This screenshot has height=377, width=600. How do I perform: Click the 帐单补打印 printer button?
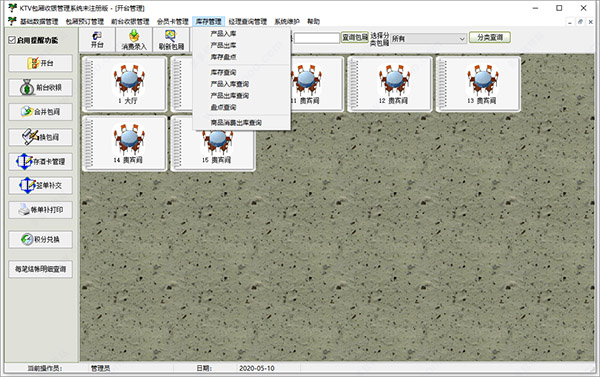(41, 210)
